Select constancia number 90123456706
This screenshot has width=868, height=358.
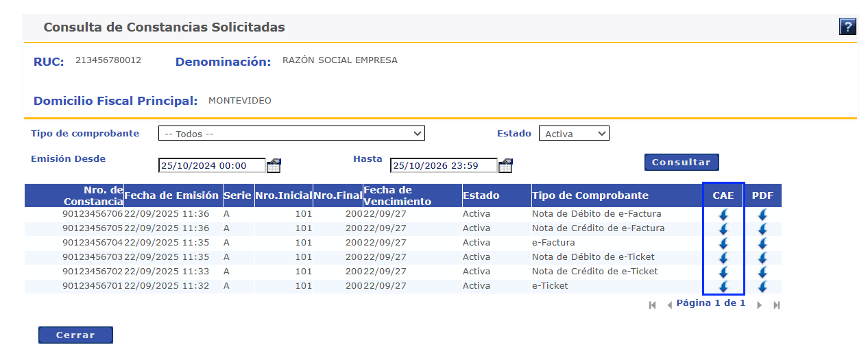[x=93, y=214]
